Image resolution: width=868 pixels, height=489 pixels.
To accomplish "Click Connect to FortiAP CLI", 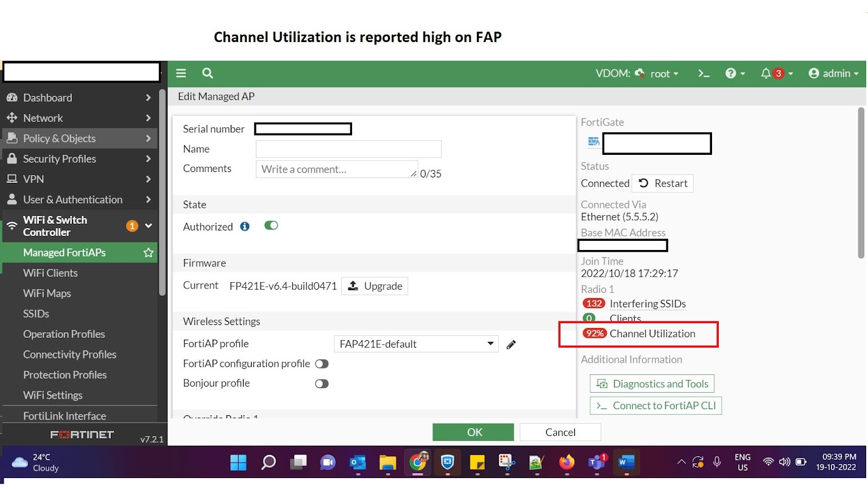I will 656,405.
